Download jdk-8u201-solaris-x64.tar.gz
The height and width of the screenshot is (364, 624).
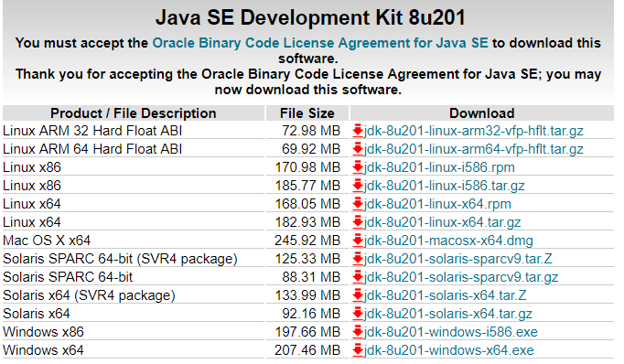coord(447,314)
